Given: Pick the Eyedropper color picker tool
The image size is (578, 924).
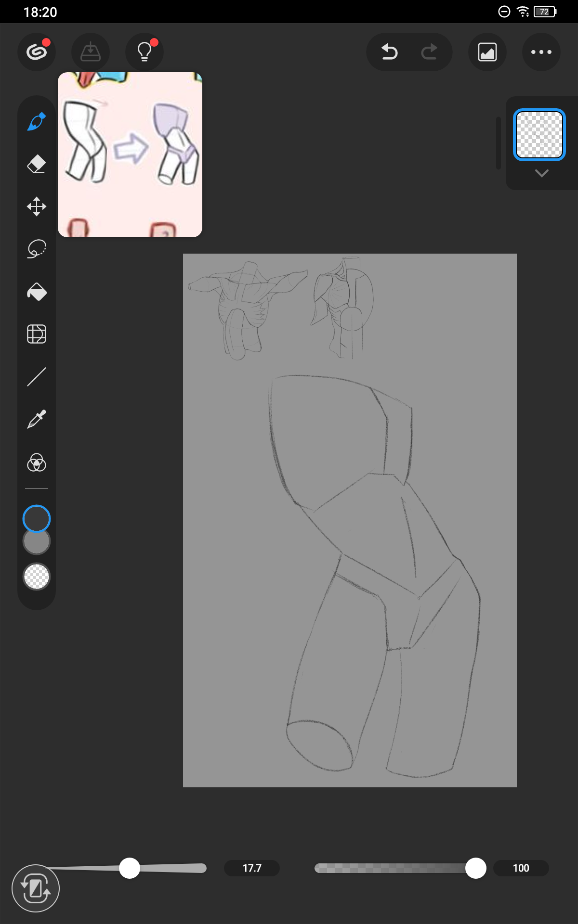Looking at the screenshot, I should click(x=37, y=419).
